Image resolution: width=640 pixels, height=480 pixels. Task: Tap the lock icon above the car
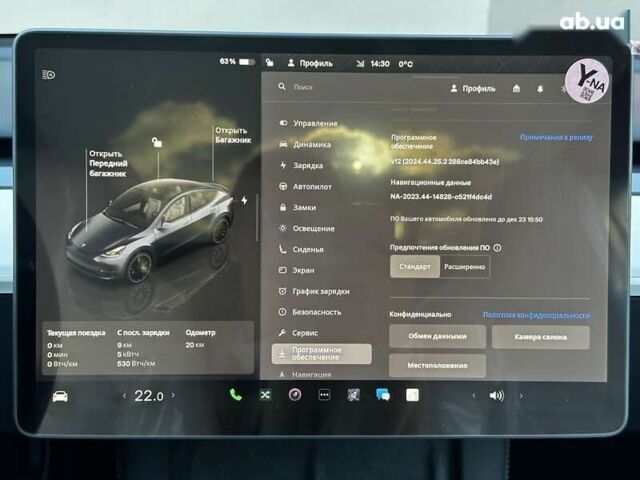[x=157, y=142]
